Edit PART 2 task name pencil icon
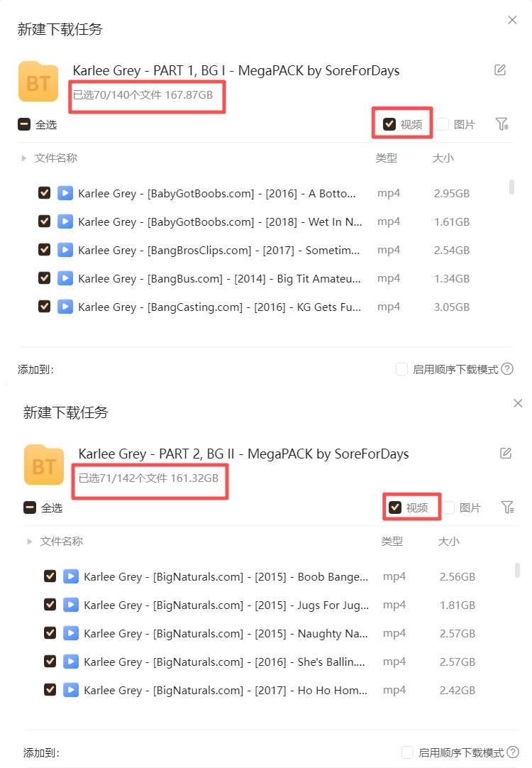The image size is (532, 768). coord(506,453)
